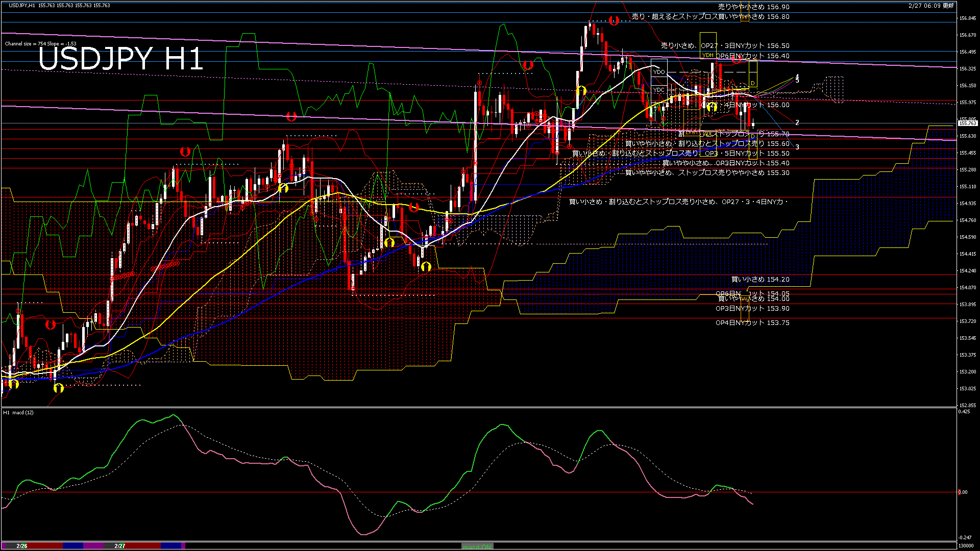Click the 2/27 06:09 更新 timestamp

click(x=931, y=6)
